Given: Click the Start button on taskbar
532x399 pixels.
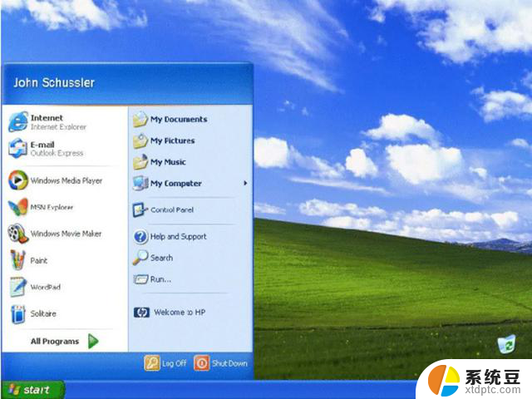Looking at the screenshot, I should (x=33, y=390).
